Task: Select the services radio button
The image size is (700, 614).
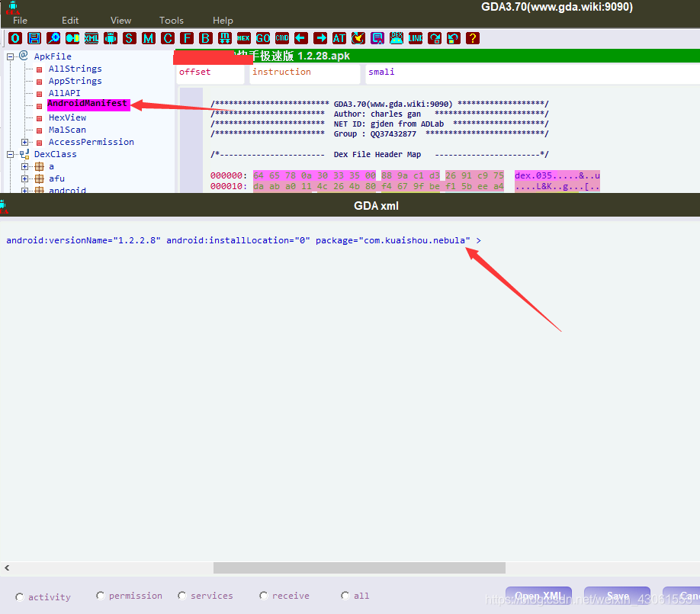Action: click(182, 596)
